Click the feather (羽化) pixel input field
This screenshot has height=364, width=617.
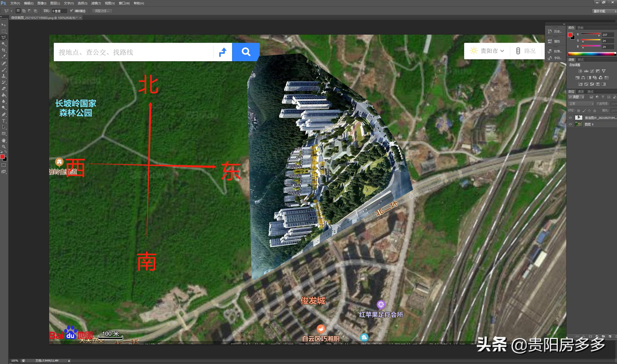59,11
